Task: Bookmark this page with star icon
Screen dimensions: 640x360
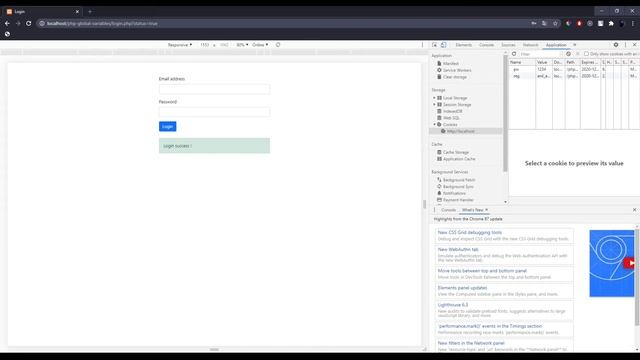Action: pyautogui.click(x=555, y=23)
